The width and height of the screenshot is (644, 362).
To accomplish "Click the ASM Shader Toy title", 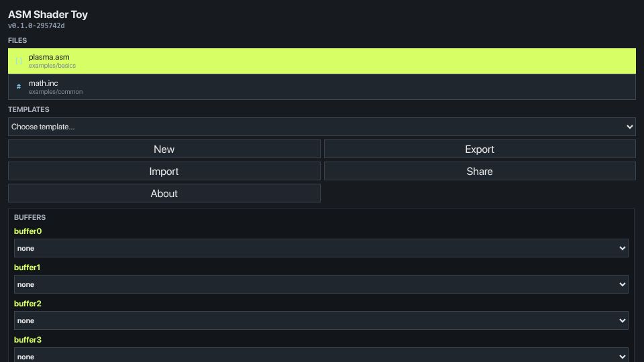I will coord(48,14).
